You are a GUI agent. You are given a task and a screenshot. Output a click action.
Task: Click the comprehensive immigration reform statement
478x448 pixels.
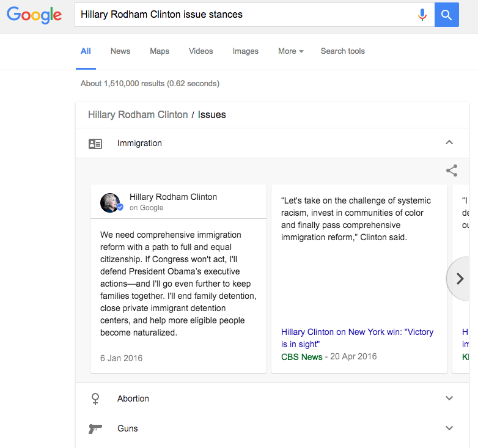(178, 284)
